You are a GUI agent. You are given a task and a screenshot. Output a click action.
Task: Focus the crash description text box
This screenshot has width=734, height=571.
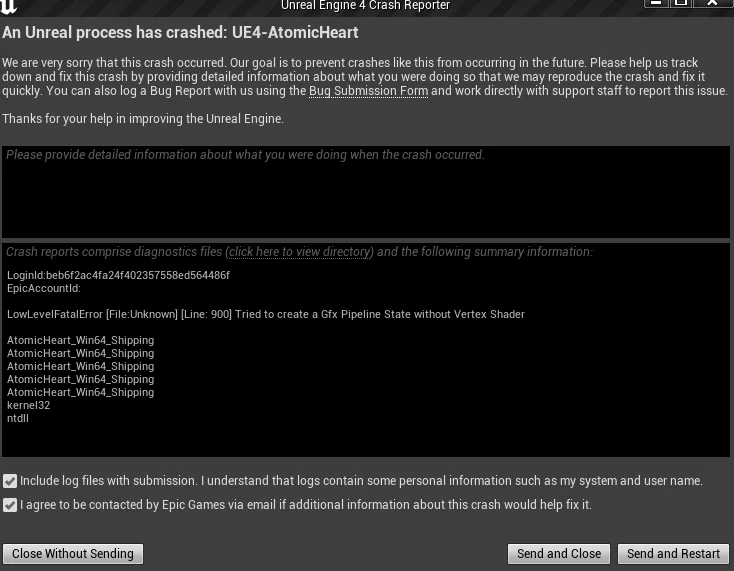coord(366,192)
